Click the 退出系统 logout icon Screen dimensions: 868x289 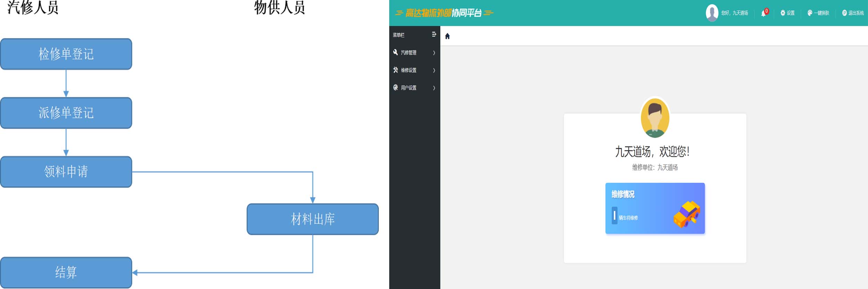point(844,13)
